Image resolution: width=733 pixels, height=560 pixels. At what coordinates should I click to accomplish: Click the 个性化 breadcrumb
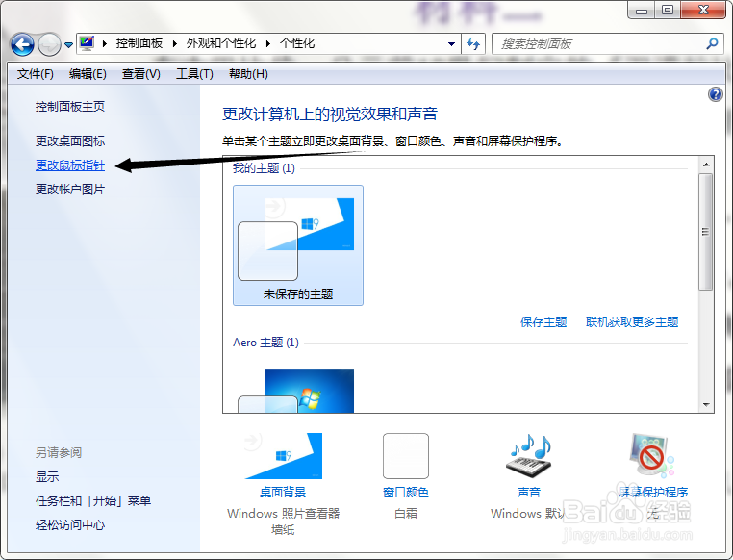(297, 43)
